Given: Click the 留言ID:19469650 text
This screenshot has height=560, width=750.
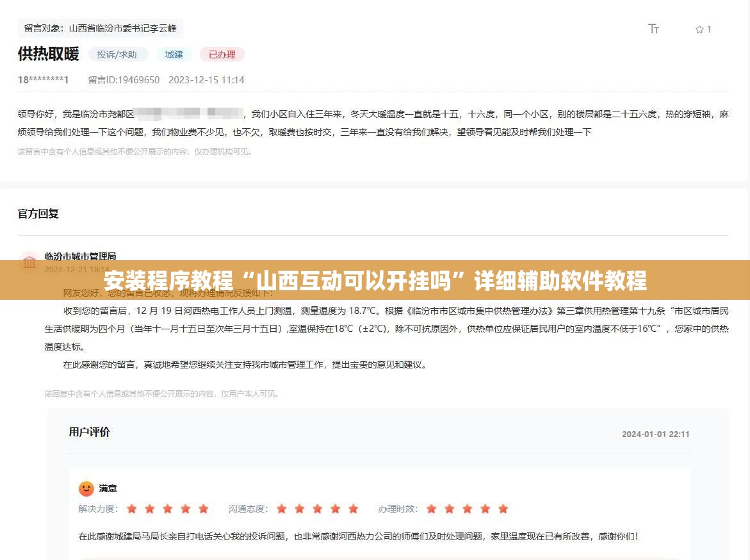Looking at the screenshot, I should coord(124,80).
